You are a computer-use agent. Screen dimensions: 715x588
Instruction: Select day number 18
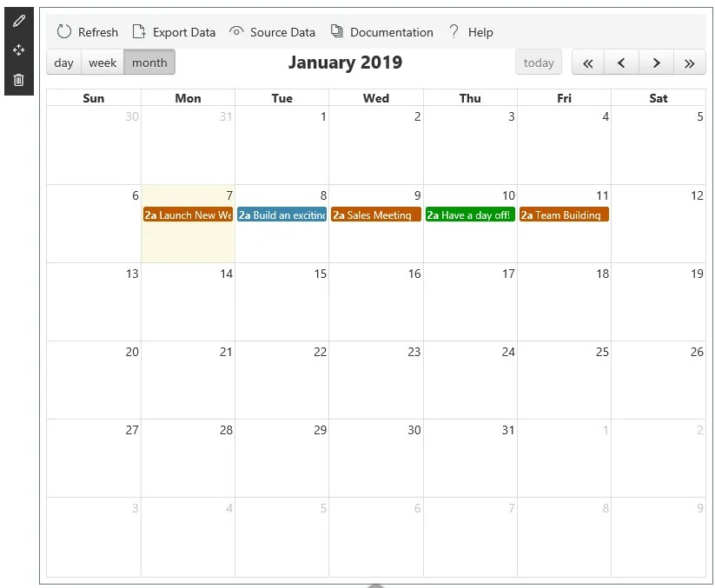point(602,274)
